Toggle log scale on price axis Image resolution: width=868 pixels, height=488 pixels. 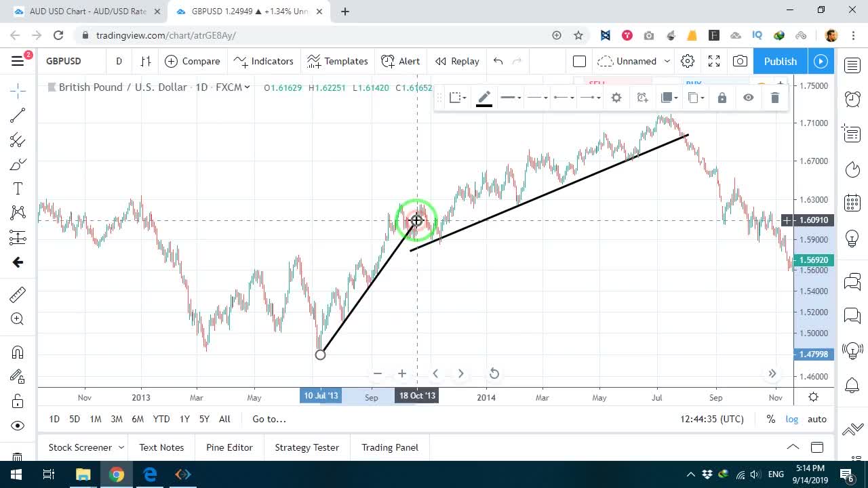pyautogui.click(x=792, y=419)
